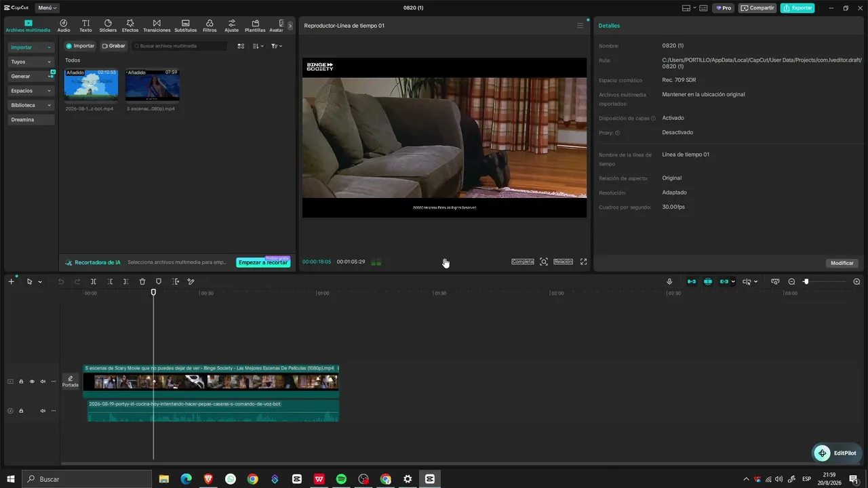Click the microphone voice-over record icon
The image size is (868, 488).
click(669, 281)
